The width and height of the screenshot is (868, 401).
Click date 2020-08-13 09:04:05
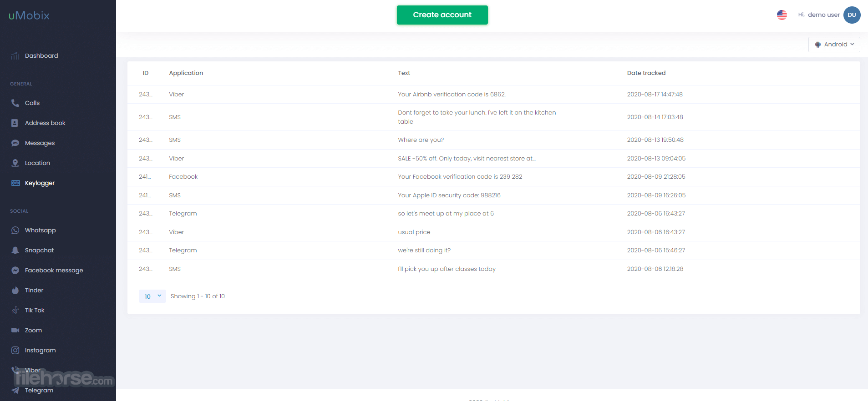[x=656, y=159]
